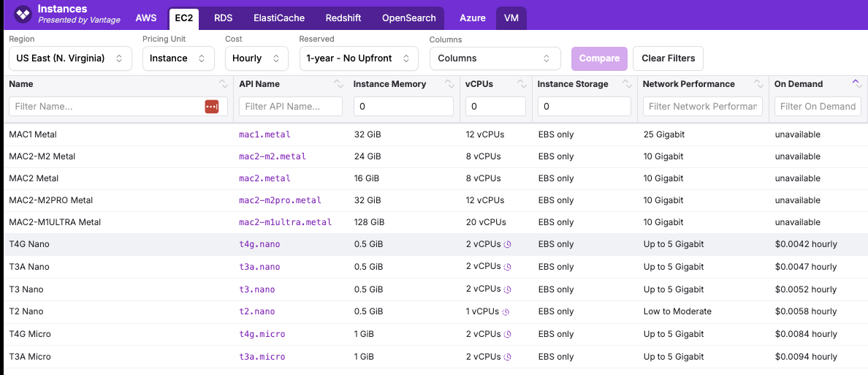The width and height of the screenshot is (868, 375).
Task: Sort by Instance Storage column arrows
Action: coord(627,84)
